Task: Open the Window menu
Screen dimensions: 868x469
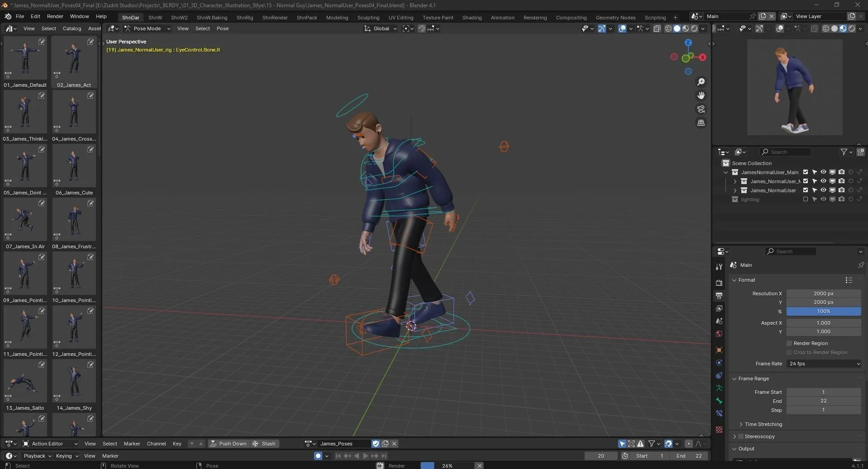Action: (79, 17)
